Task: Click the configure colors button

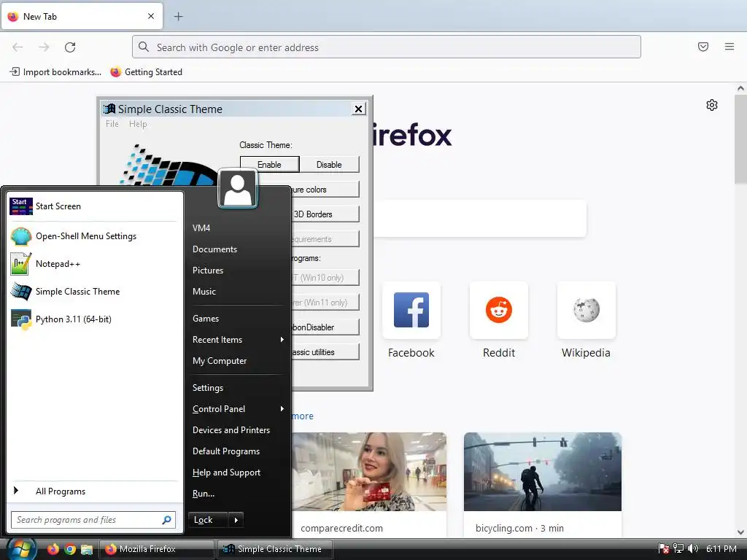Action: pos(325,190)
